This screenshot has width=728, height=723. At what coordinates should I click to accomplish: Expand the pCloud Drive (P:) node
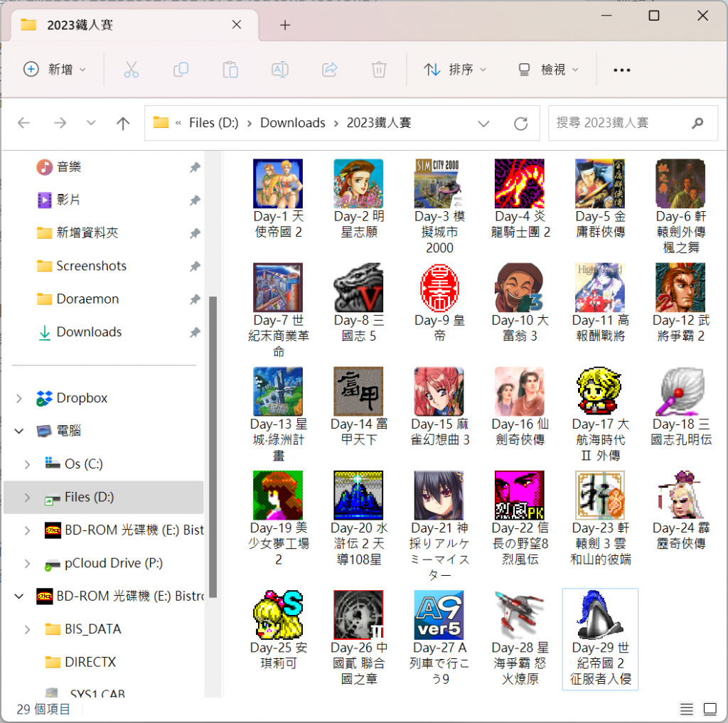tap(28, 564)
